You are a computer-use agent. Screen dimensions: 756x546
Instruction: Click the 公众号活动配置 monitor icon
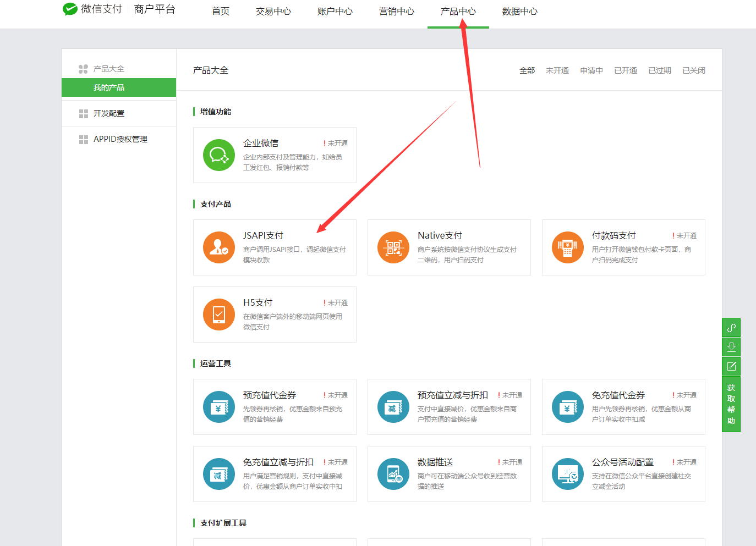[x=568, y=474]
